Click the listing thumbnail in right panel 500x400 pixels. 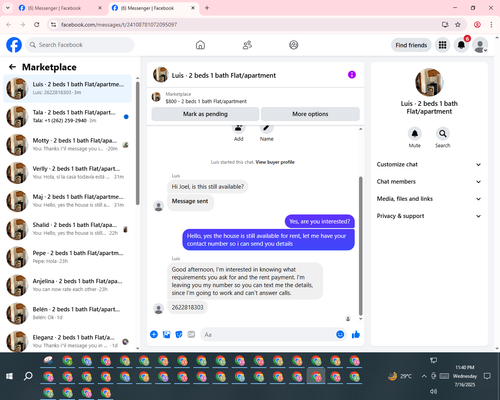tap(429, 82)
